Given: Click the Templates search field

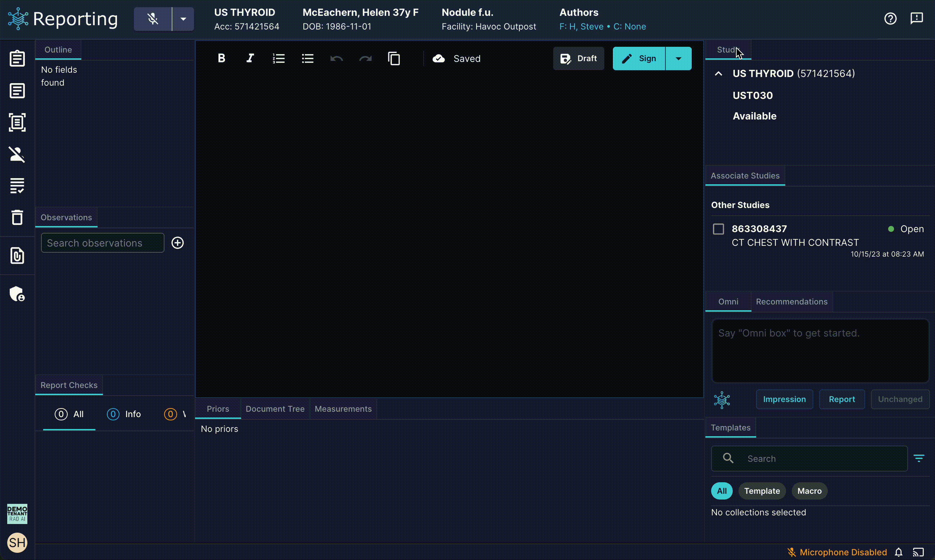Looking at the screenshot, I should 809,459.
